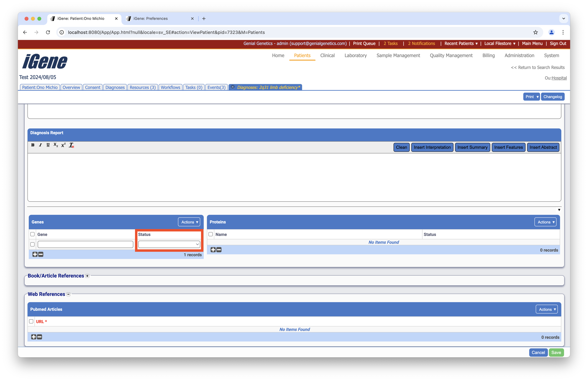Click the underline formatting icon
The width and height of the screenshot is (588, 381).
tap(48, 145)
